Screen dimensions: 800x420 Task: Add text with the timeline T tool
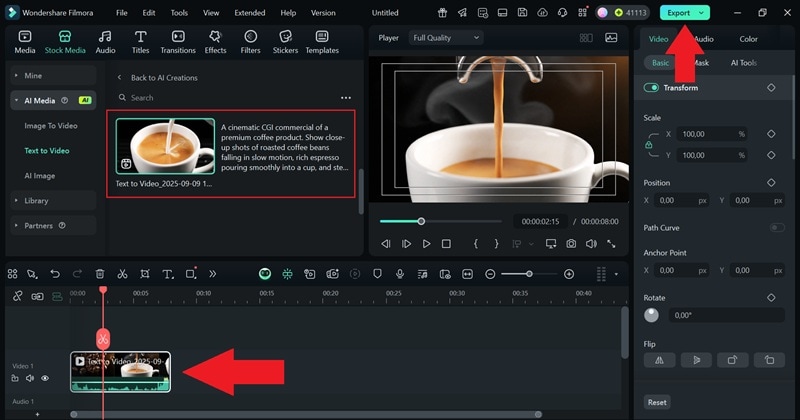[x=167, y=274]
